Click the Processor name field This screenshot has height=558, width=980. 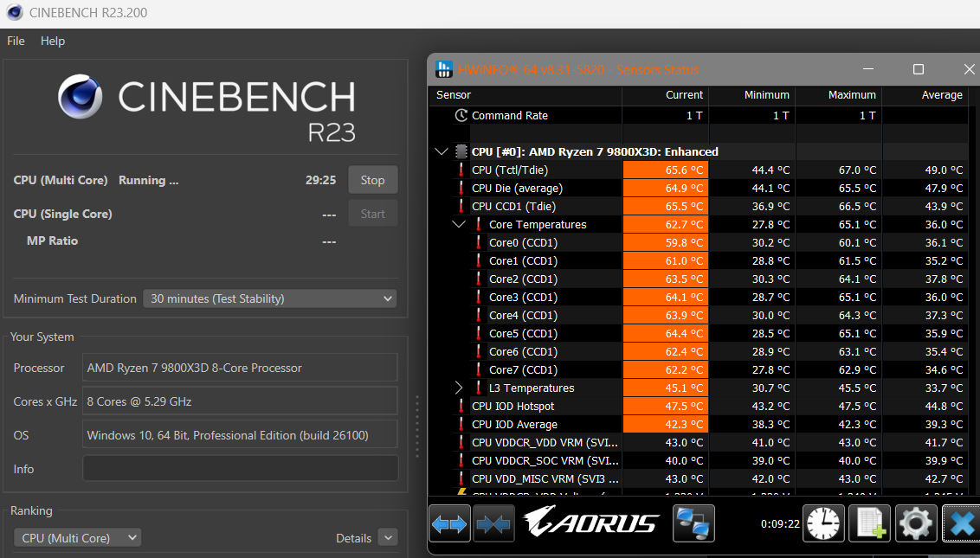(x=240, y=368)
